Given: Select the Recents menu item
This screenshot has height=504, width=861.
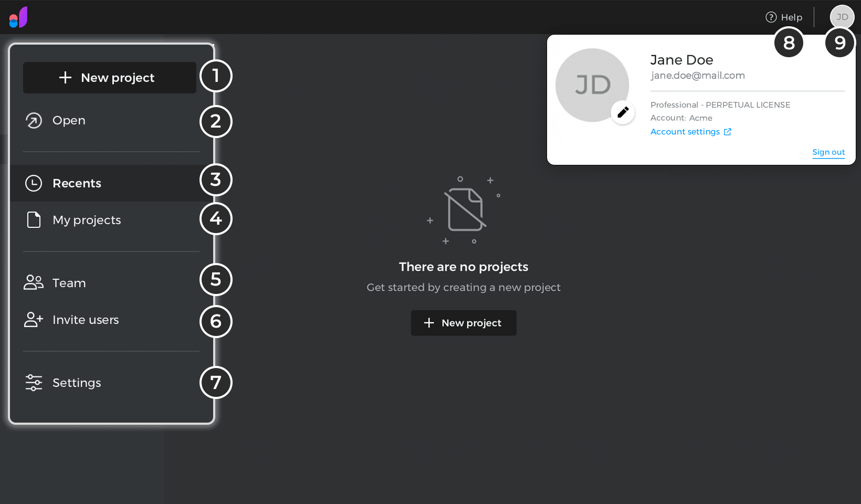Looking at the screenshot, I should (105, 183).
